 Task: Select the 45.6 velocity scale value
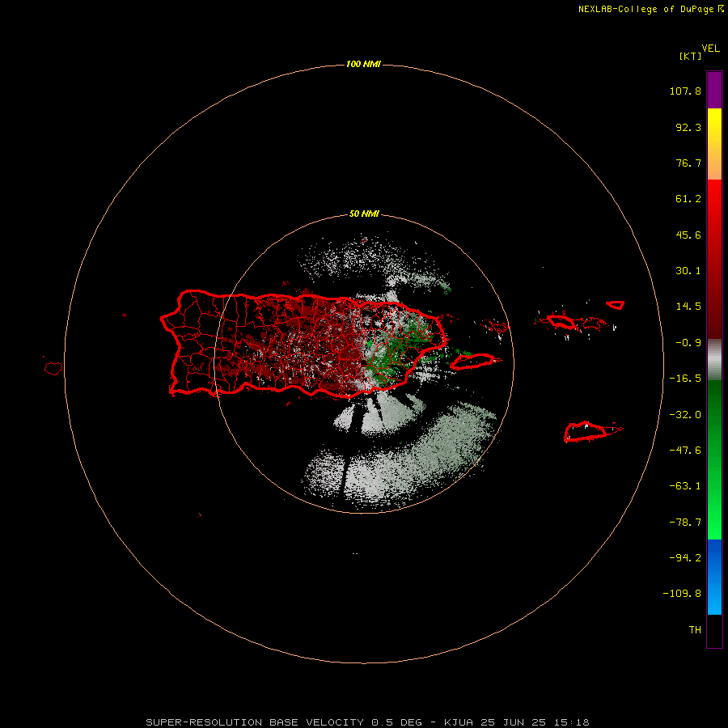(688, 235)
